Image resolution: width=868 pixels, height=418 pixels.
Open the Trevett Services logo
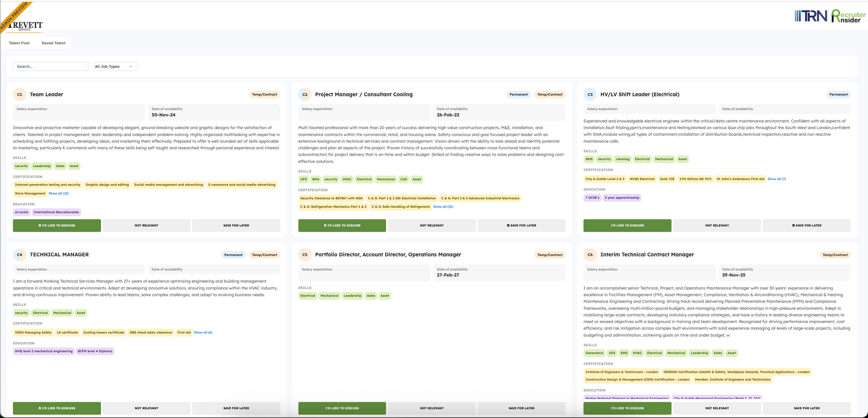(26, 25)
